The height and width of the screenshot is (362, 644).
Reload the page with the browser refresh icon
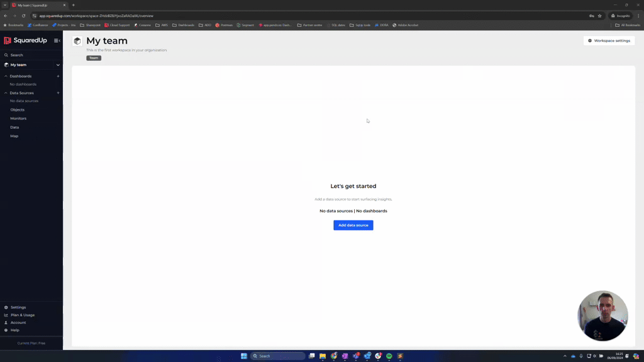23,16
